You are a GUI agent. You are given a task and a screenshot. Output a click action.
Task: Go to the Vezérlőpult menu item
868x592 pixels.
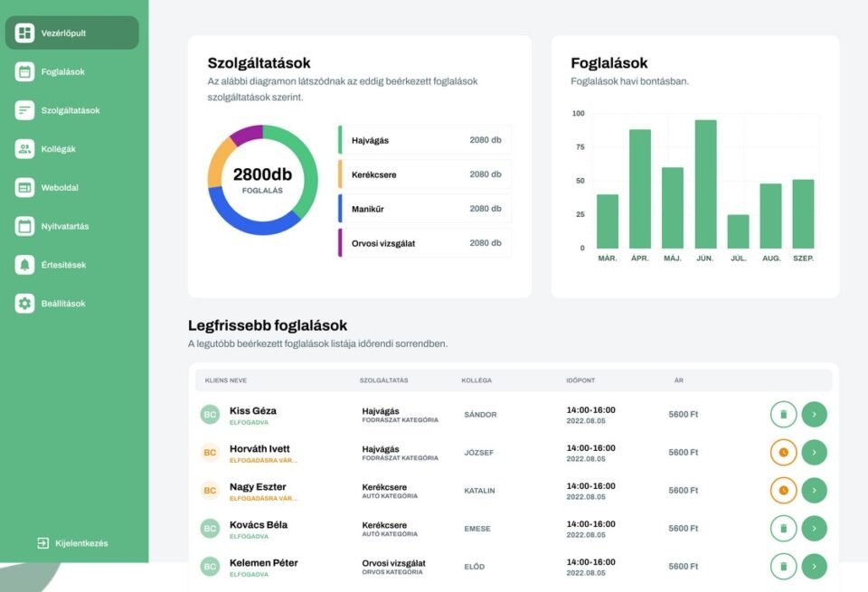coord(72,33)
